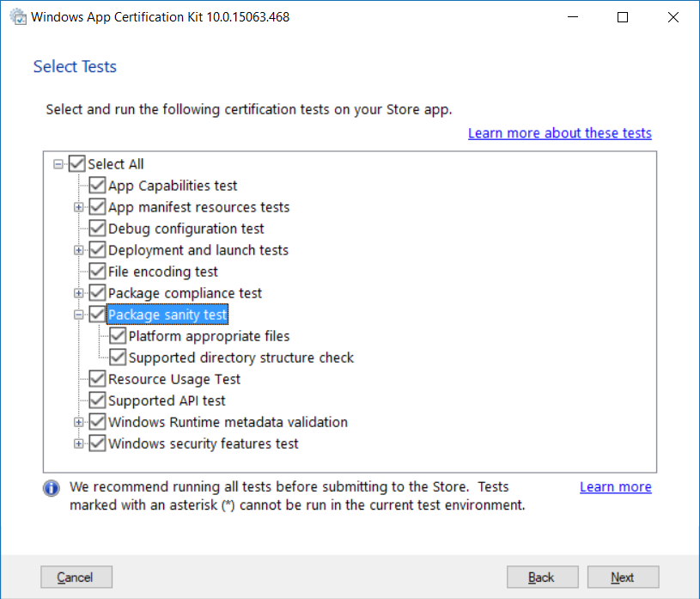Collapse Package sanity test node
The image size is (700, 599).
pos(78,315)
